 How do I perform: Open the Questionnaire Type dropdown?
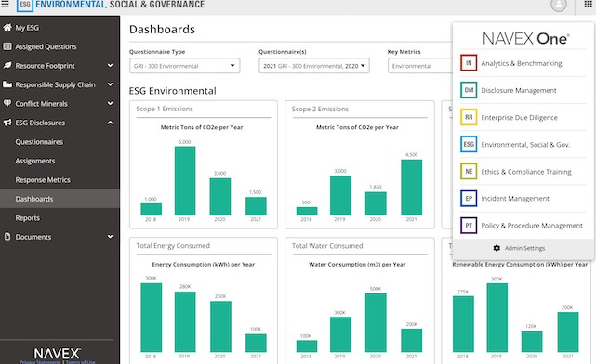[x=185, y=66]
